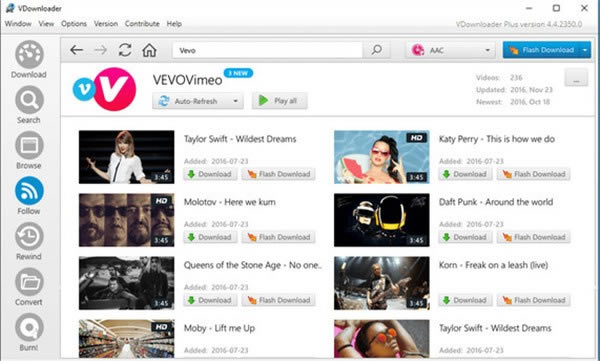600x361 pixels.
Task: Open the Browse section in sidebar
Action: tap(29, 150)
